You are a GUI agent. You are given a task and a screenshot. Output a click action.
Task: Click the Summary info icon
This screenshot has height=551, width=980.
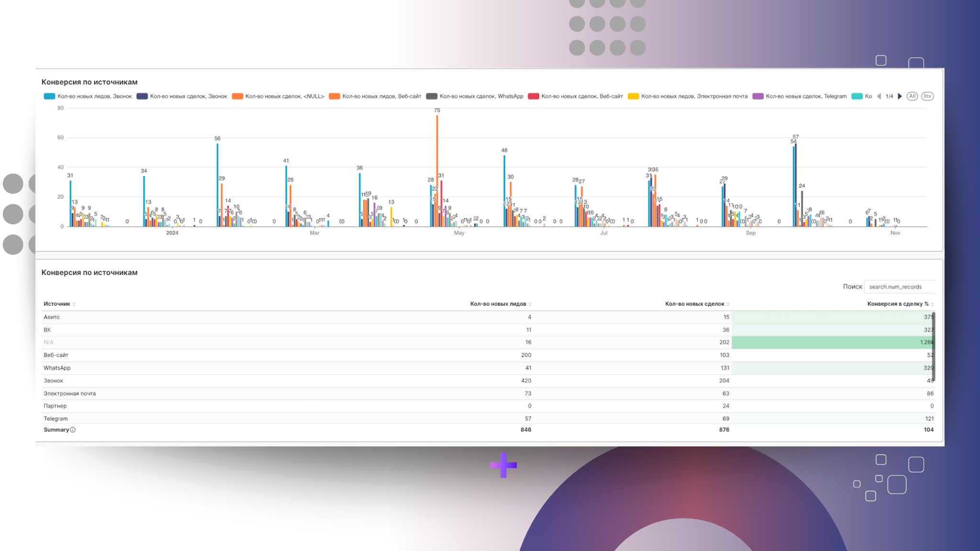click(73, 430)
